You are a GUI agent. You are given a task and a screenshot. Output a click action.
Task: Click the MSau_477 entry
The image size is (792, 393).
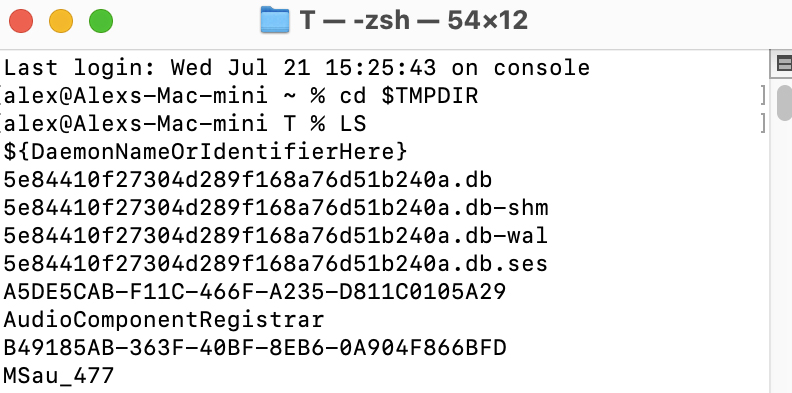click(x=59, y=376)
